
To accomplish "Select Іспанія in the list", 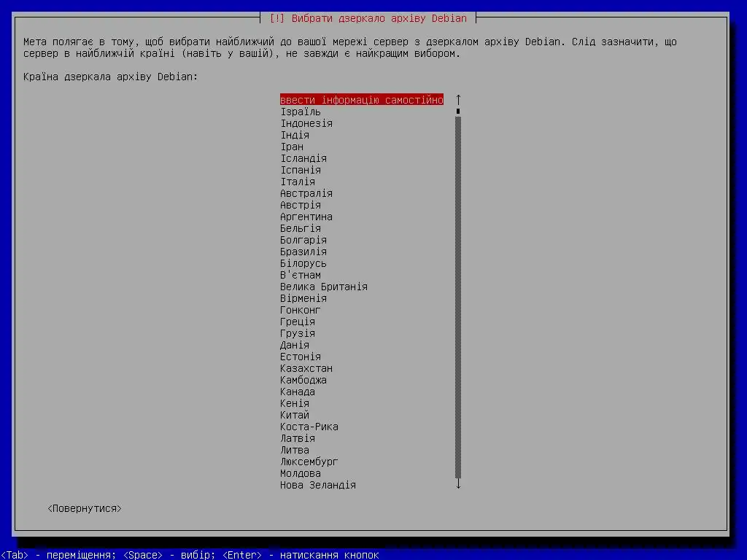I will [300, 169].
